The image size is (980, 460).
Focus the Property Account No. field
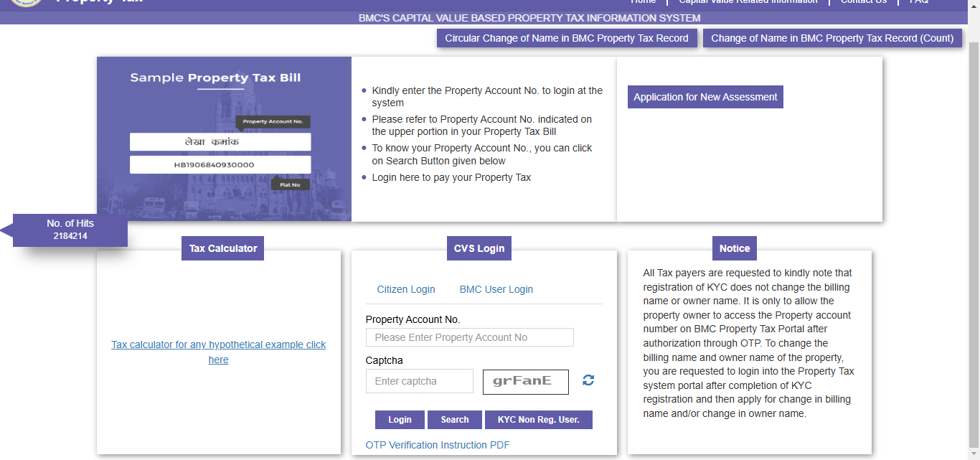point(469,337)
